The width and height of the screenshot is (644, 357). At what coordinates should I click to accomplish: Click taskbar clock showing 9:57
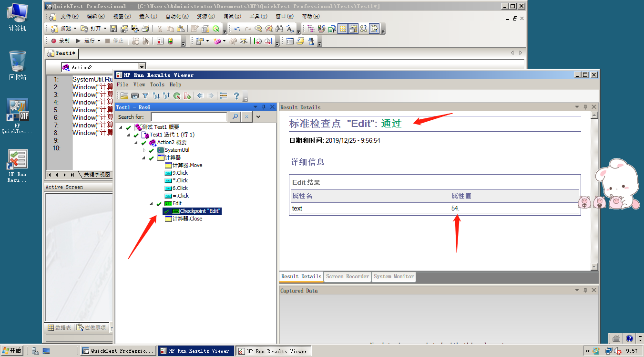[x=632, y=351]
